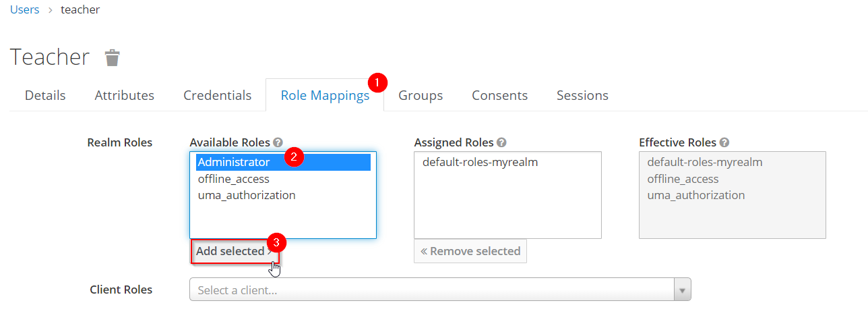Click help icon beside Effective Roles
The height and width of the screenshot is (328, 868).
coord(724,143)
